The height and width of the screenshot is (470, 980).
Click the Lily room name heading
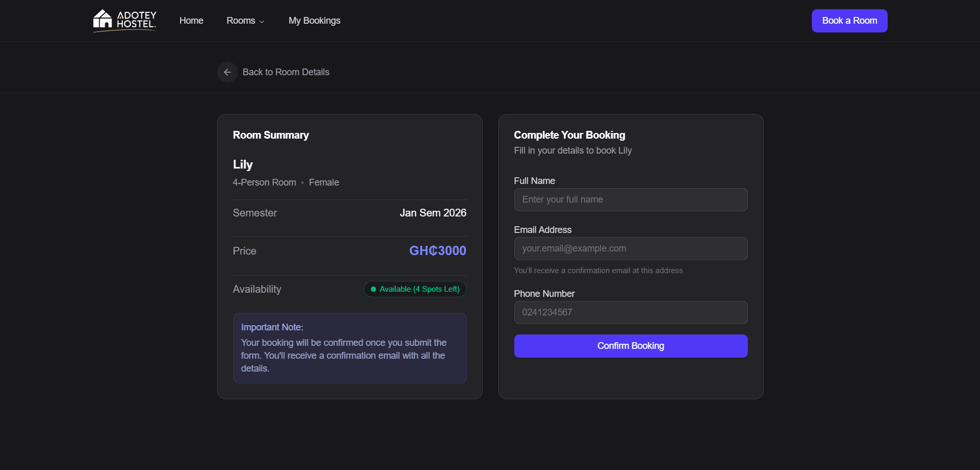243,164
